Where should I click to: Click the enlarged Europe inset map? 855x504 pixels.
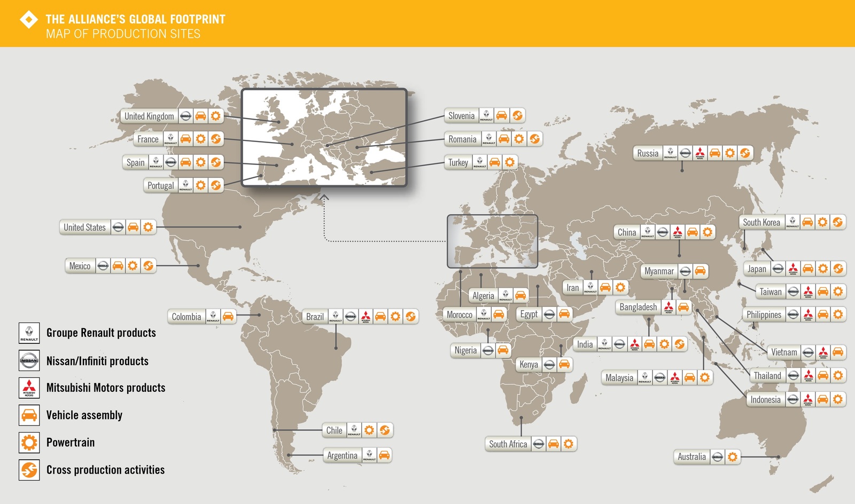[x=324, y=137]
